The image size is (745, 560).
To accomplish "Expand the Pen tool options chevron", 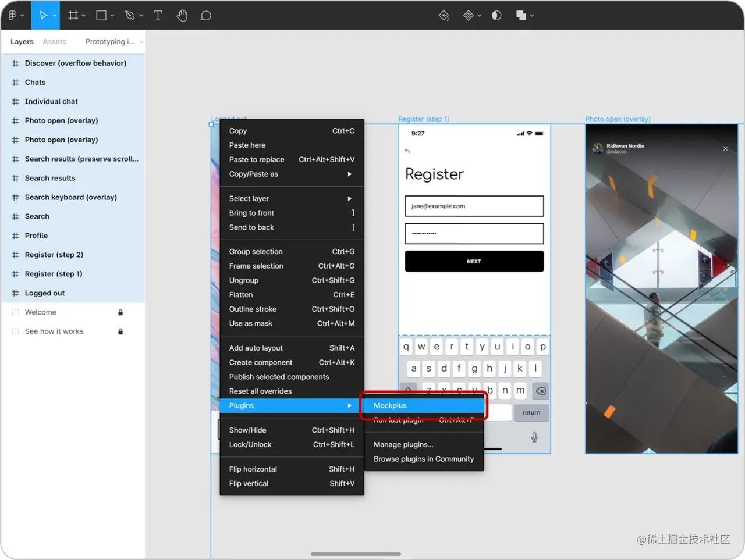I will pyautogui.click(x=141, y=16).
